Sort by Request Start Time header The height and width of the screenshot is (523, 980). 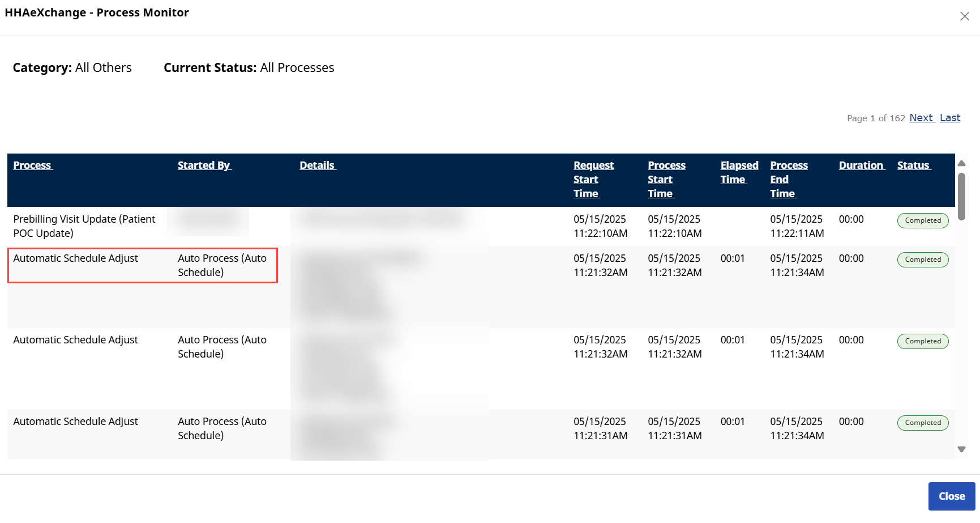pos(593,179)
